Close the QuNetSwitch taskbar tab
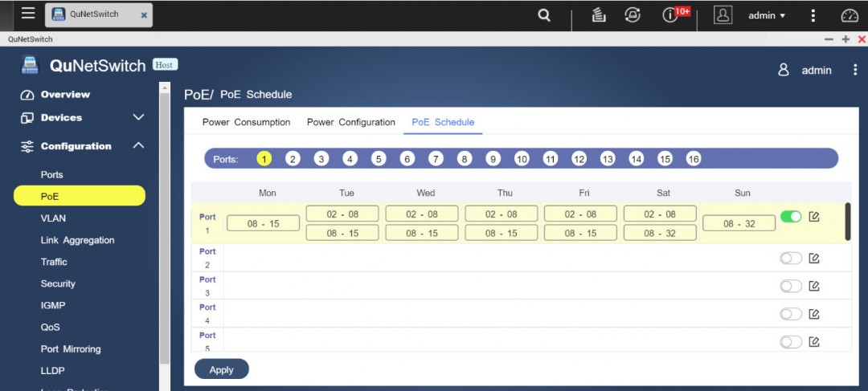The height and width of the screenshot is (391, 868). click(144, 15)
